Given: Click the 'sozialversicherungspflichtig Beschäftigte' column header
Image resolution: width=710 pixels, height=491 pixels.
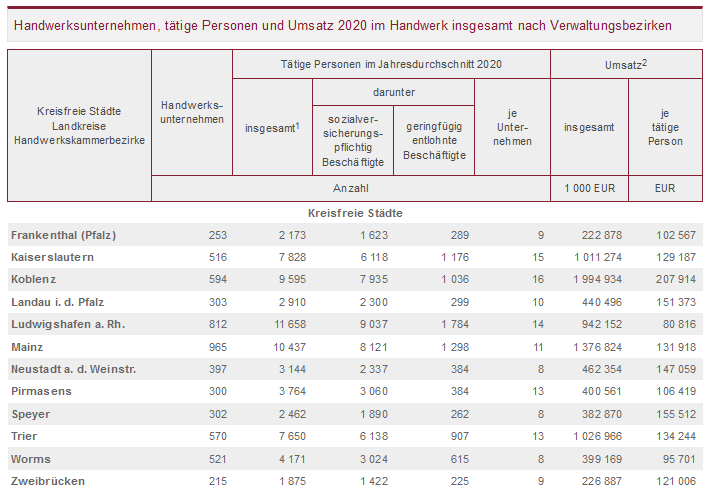Looking at the screenshot, I should click(353, 140).
